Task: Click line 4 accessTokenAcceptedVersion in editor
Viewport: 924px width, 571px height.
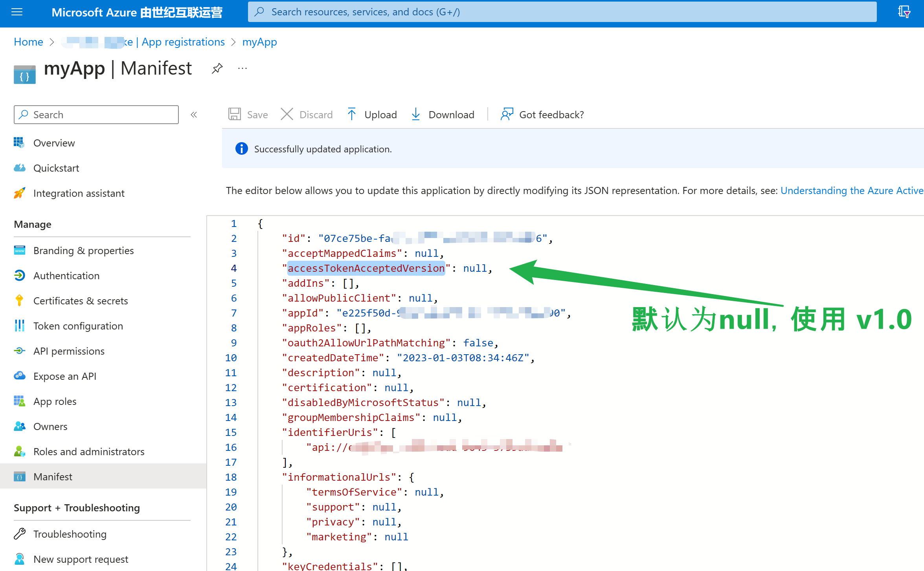Action: point(366,268)
